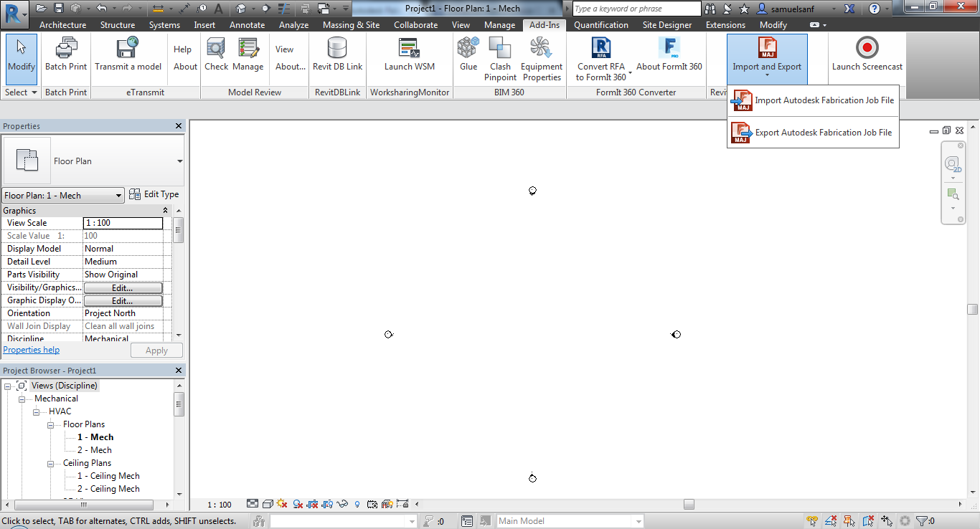
Task: Click Edit Type button
Action: pos(154,194)
